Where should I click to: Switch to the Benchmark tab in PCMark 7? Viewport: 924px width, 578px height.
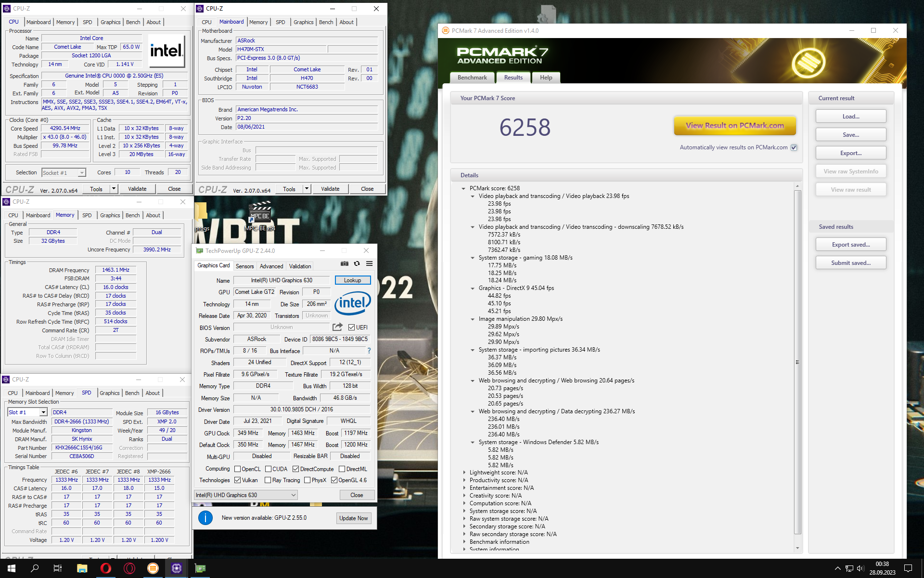coord(472,78)
